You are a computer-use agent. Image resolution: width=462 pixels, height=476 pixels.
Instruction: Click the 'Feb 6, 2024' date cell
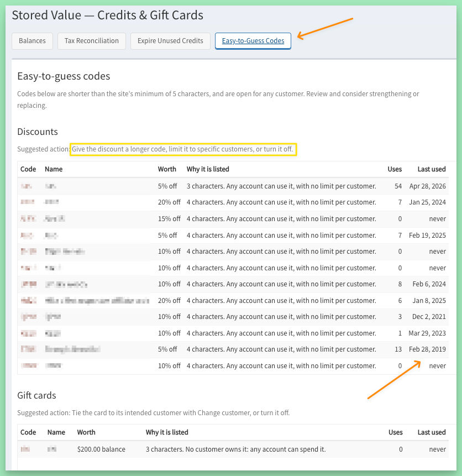coord(429,284)
